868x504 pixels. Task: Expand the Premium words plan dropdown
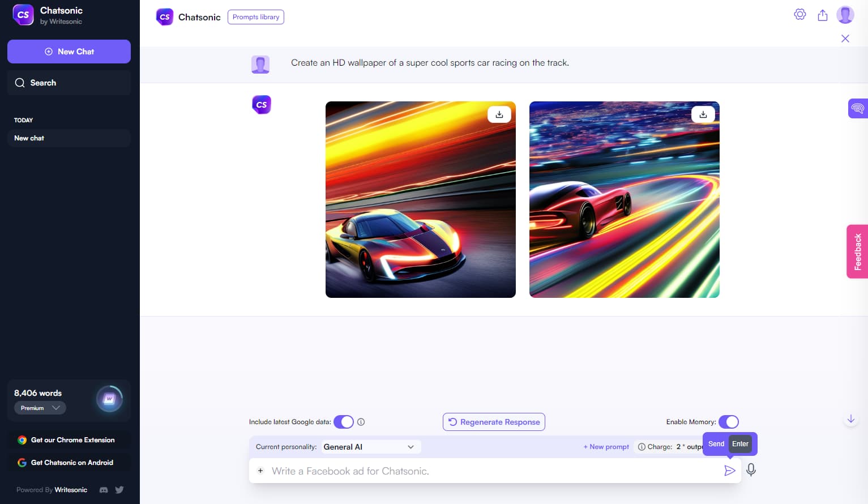click(40, 408)
